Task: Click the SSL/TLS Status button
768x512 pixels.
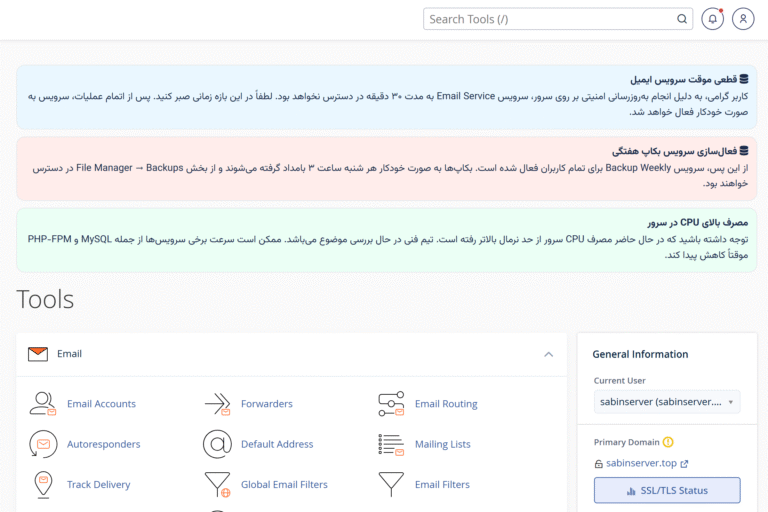Action: click(666, 490)
